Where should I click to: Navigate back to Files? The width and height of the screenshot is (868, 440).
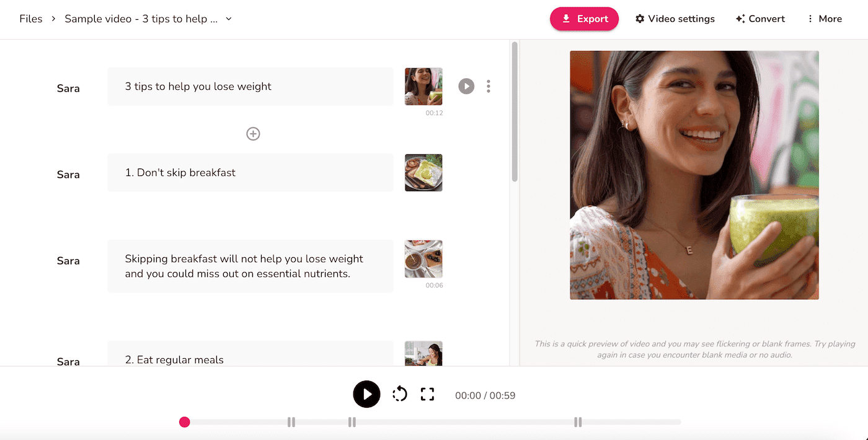(x=30, y=19)
